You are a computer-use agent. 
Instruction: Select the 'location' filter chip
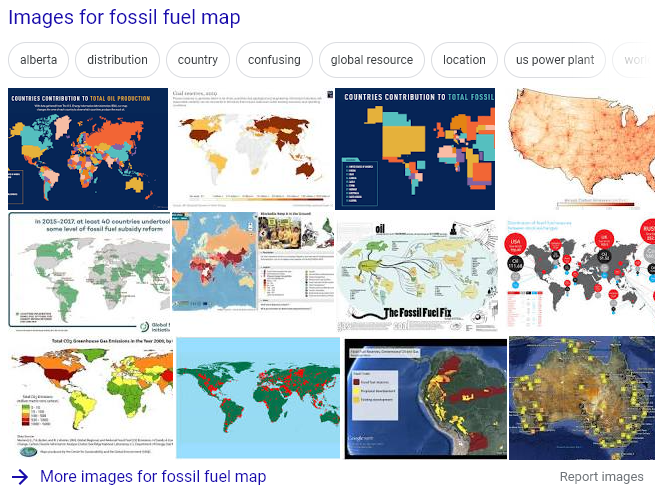coord(464,60)
